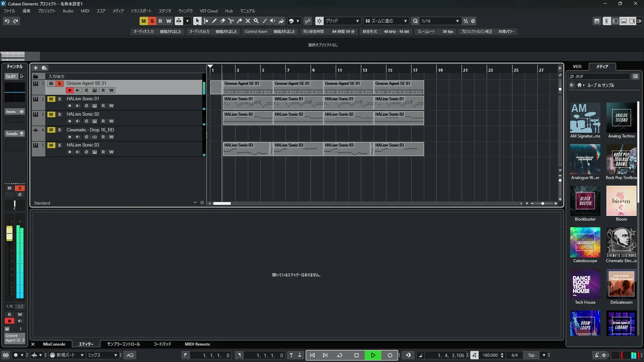Viewport: 644px width, 362px height.
Task: Select the Erase tool
Action: (222, 21)
